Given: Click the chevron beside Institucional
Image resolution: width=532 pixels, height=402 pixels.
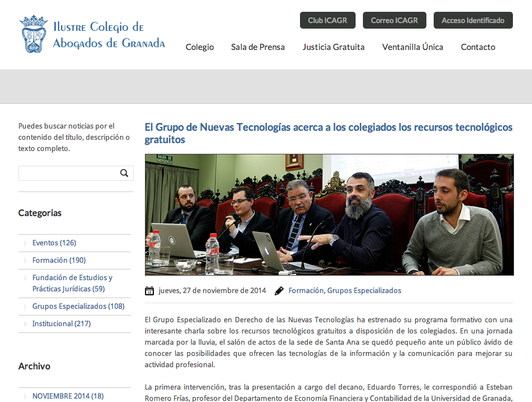Looking at the screenshot, I should [x=25, y=324].
